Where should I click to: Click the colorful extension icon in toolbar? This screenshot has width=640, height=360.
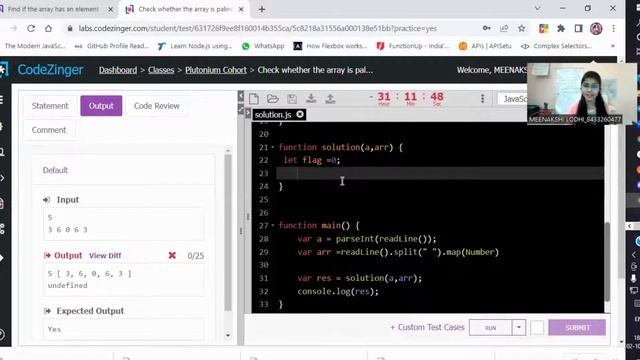coord(544,28)
